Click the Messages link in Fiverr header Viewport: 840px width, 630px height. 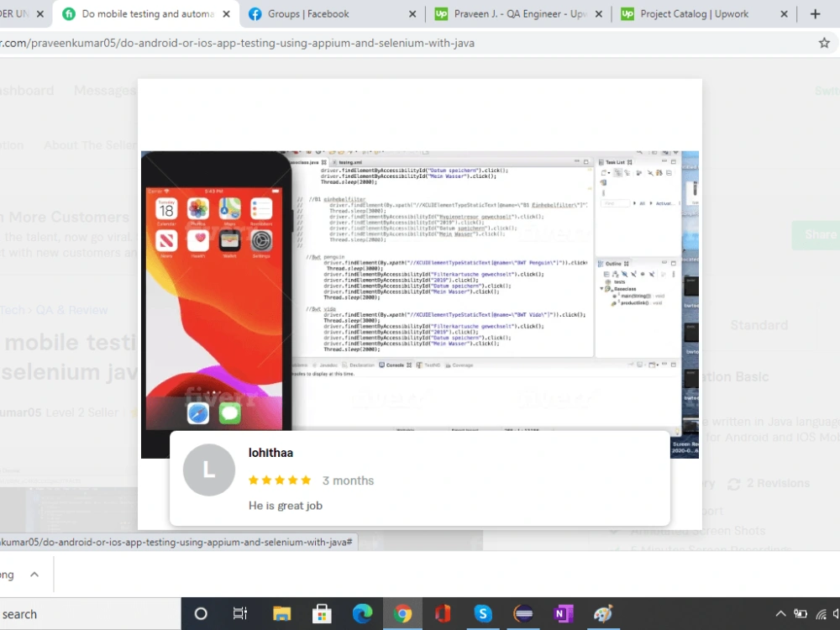click(x=104, y=91)
